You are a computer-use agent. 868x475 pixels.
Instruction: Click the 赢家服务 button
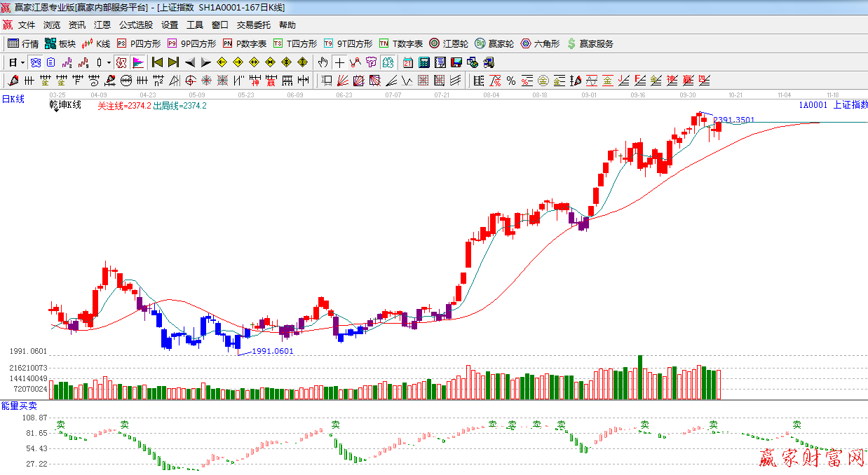coord(590,43)
